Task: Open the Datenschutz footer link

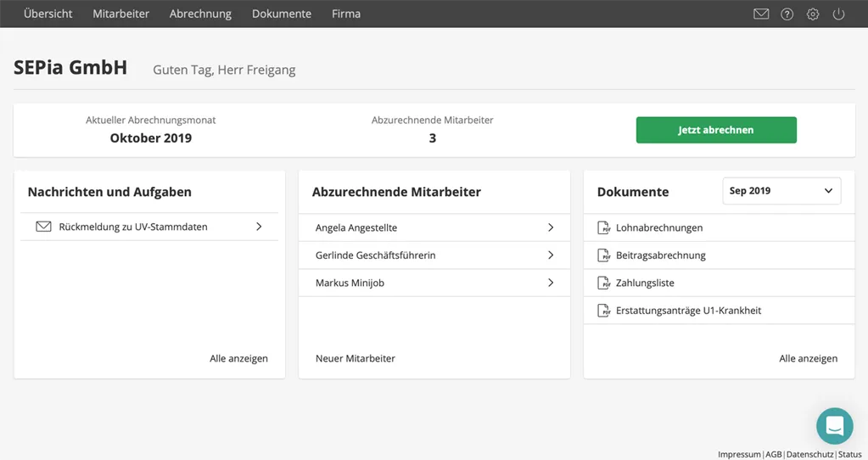Action: [x=809, y=454]
